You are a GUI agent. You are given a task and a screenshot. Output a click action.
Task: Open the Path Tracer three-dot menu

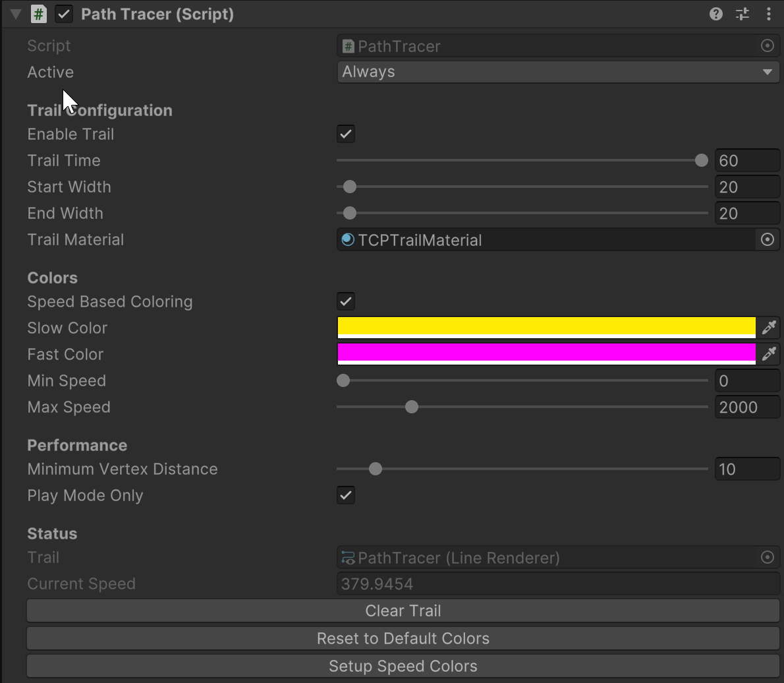pyautogui.click(x=769, y=14)
